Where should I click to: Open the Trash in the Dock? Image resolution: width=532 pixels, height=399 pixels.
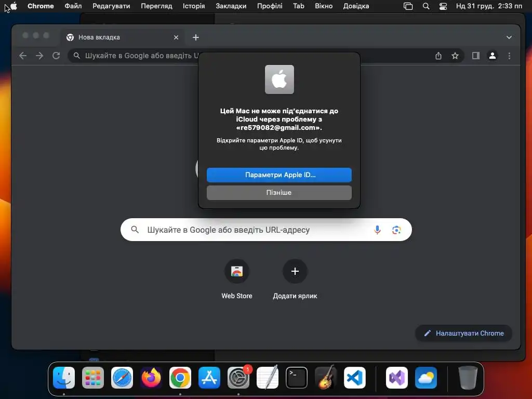coord(468,378)
